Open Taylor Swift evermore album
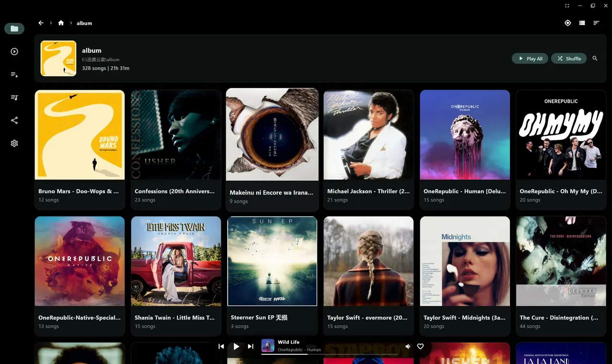Viewport: 612px width, 364px height. pyautogui.click(x=368, y=276)
